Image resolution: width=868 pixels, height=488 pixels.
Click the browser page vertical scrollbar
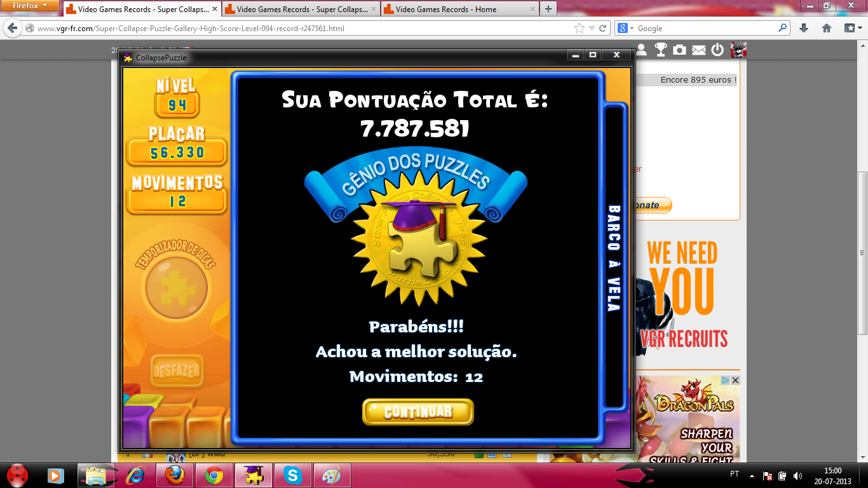[x=862, y=254]
